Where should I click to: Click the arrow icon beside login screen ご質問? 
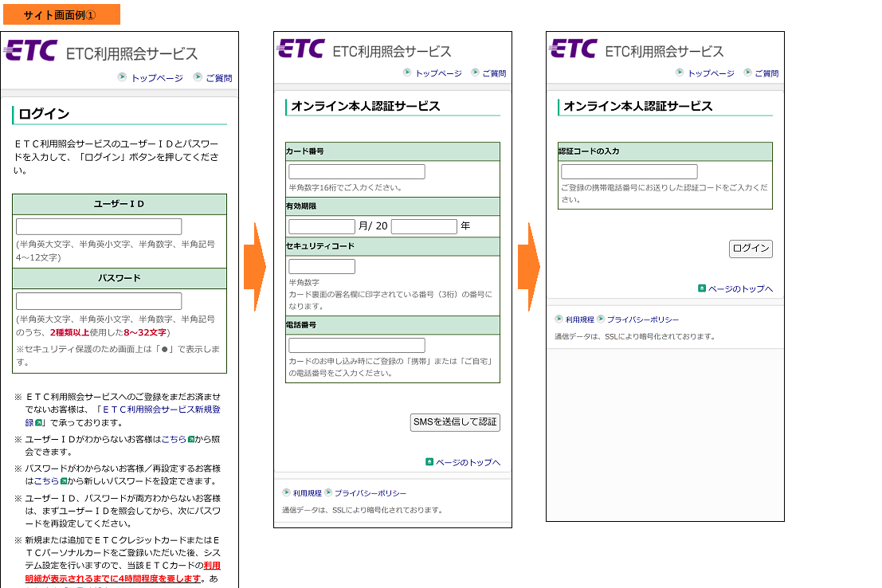[198, 76]
